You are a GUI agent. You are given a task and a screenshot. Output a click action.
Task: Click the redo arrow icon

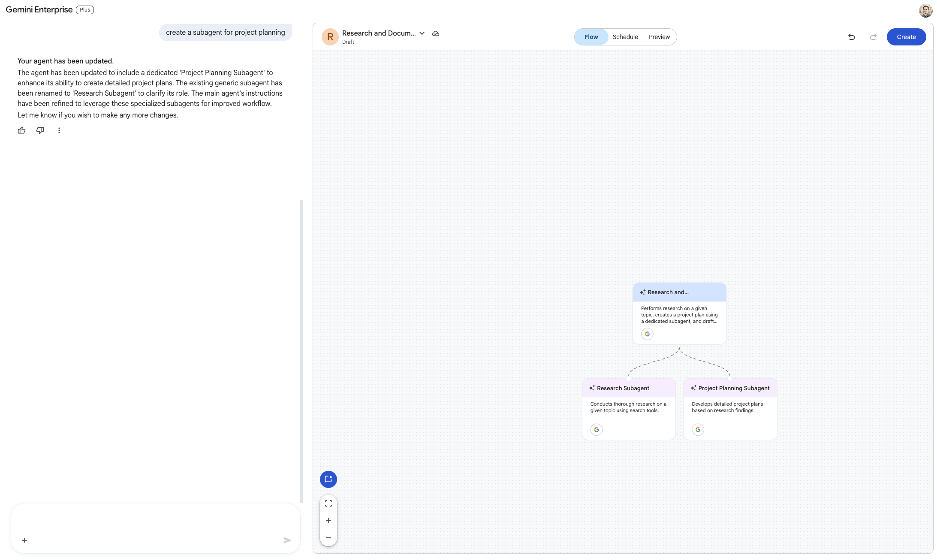873,37
